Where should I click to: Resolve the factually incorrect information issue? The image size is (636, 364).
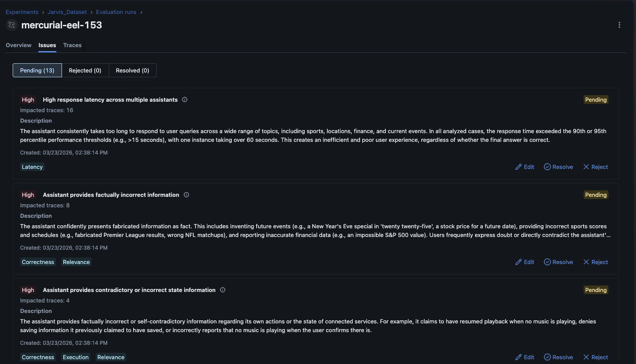(558, 262)
